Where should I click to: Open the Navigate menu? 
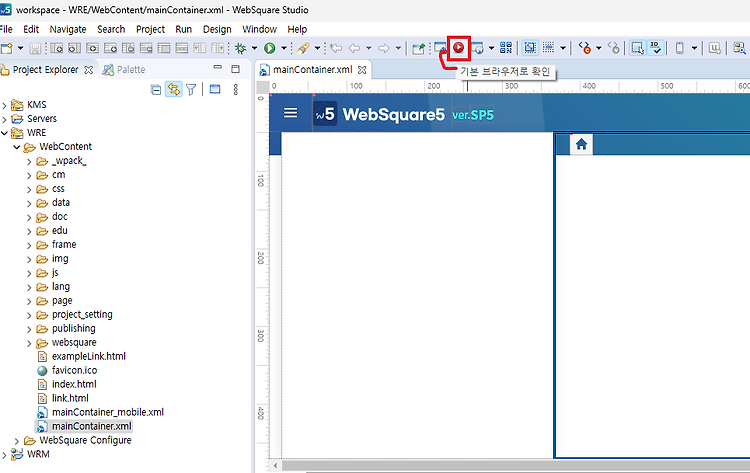coord(68,29)
